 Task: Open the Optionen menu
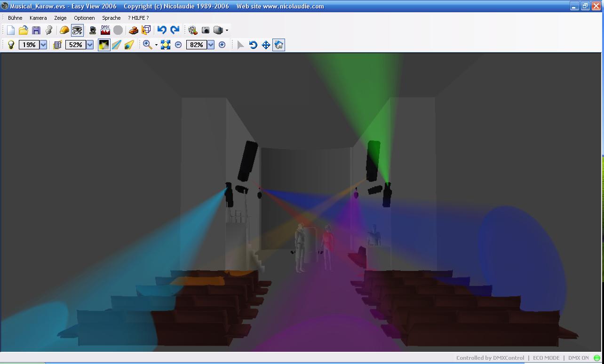(84, 18)
